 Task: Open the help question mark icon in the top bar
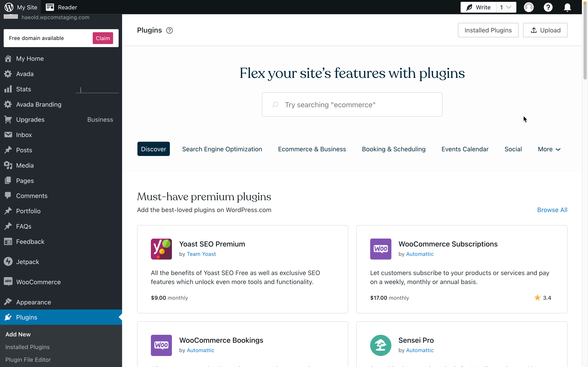[x=548, y=7]
